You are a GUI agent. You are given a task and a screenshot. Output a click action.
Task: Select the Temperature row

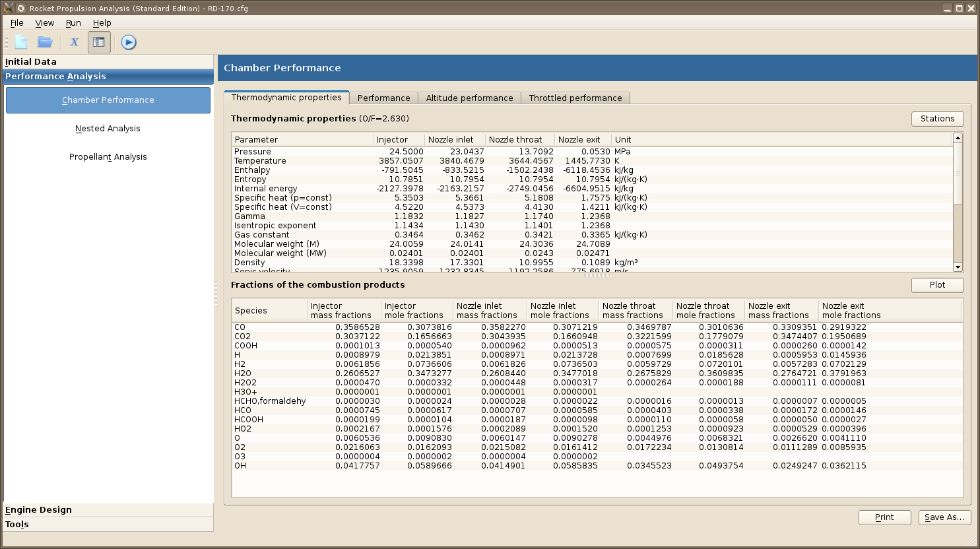pos(592,161)
